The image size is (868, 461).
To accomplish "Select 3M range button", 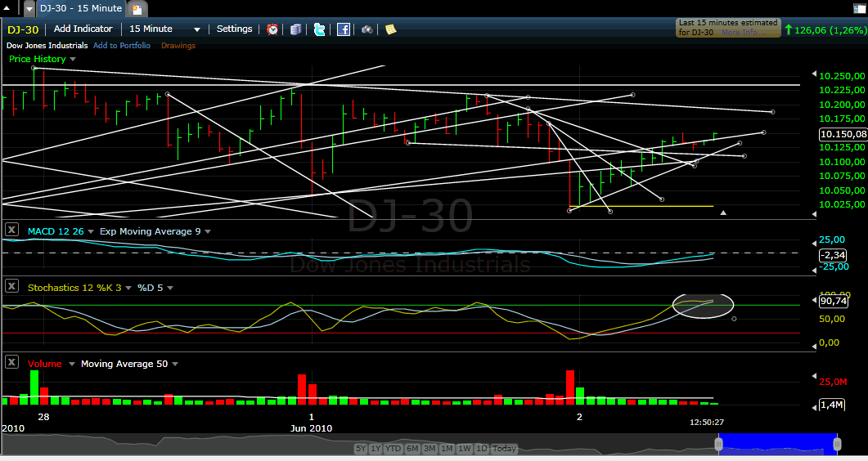I will [x=430, y=449].
